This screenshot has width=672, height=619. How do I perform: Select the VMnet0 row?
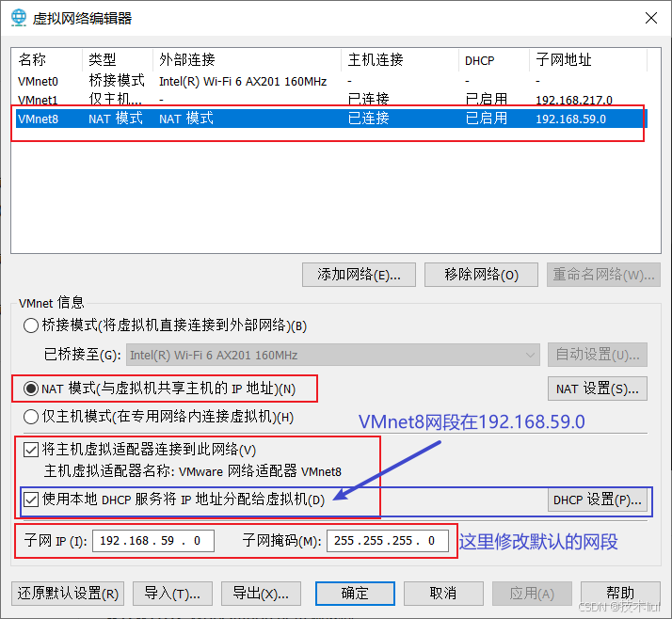pyautogui.click(x=331, y=81)
